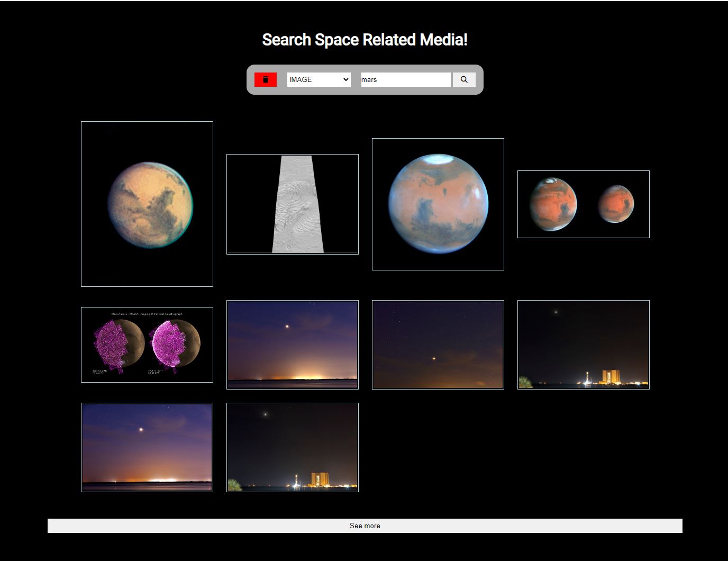Open the second-row night launch building thumbnail
This screenshot has height=561, width=728.
click(584, 345)
